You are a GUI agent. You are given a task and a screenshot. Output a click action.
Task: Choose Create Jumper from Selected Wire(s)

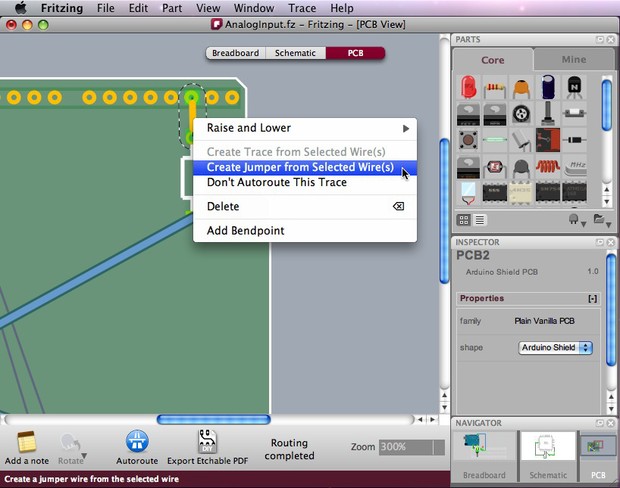[305, 167]
